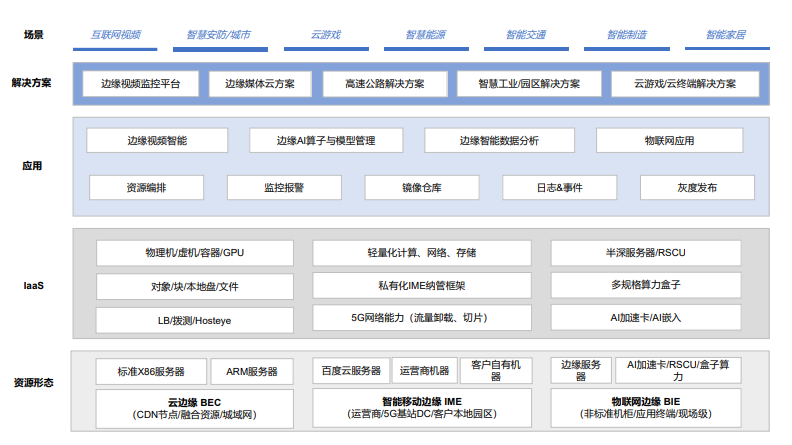This screenshot has width=792, height=445.
Task: Click the 私有化IME纳管框架 box
Action: point(421,286)
